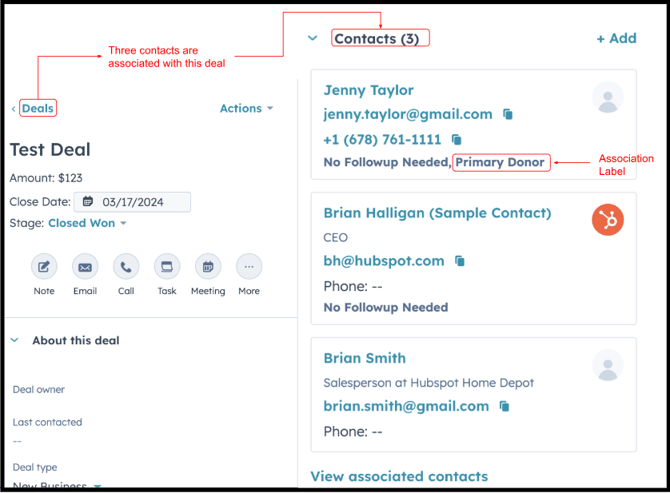This screenshot has width=670, height=493.
Task: Click the + Add contacts button
Action: (616, 38)
